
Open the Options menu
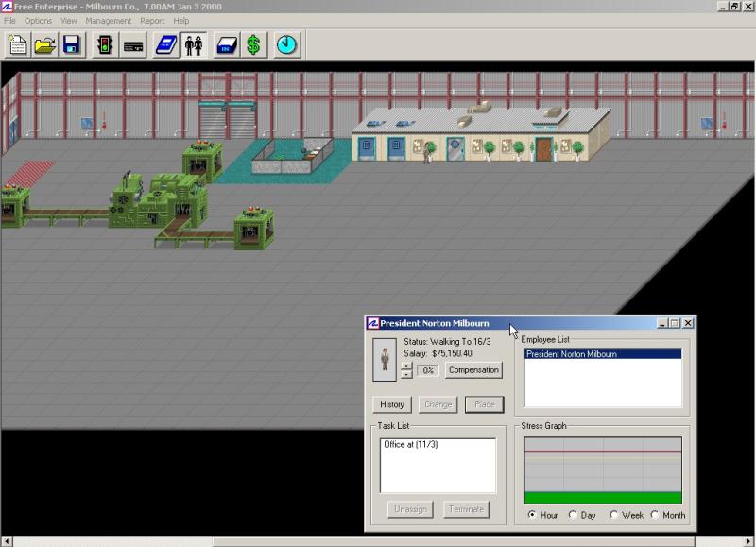(x=39, y=21)
